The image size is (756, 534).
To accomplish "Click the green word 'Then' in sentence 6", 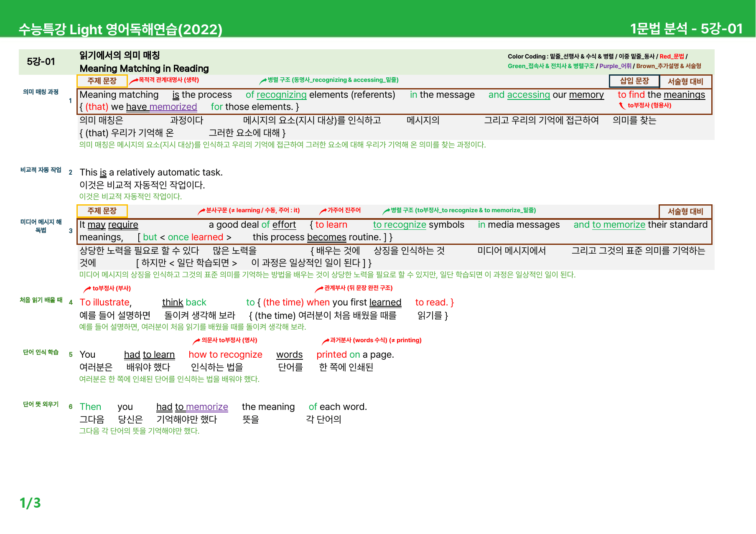I will coord(90,407).
